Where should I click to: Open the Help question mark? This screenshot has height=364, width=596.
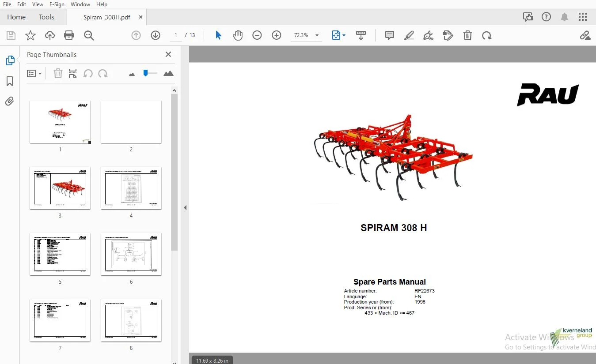tap(547, 17)
